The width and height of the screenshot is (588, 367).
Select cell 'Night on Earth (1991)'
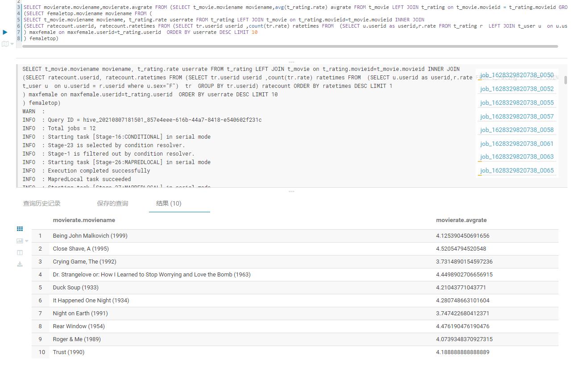pos(80,313)
